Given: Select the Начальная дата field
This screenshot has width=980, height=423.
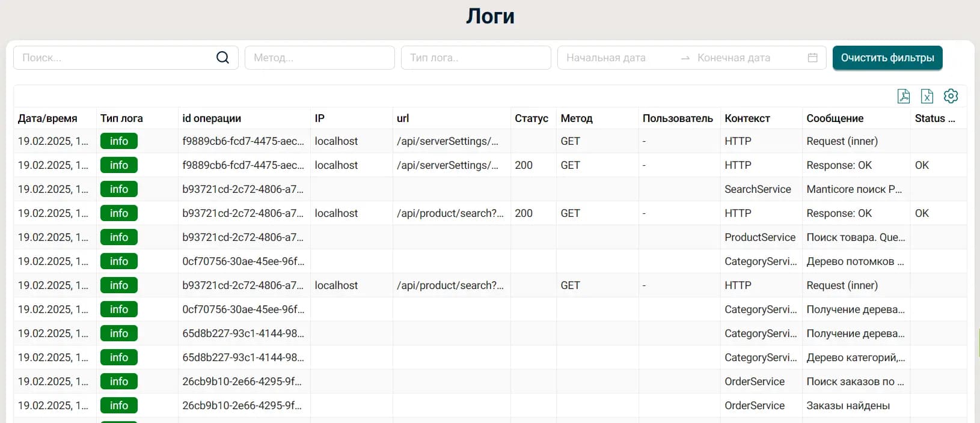Looking at the screenshot, I should (x=616, y=58).
